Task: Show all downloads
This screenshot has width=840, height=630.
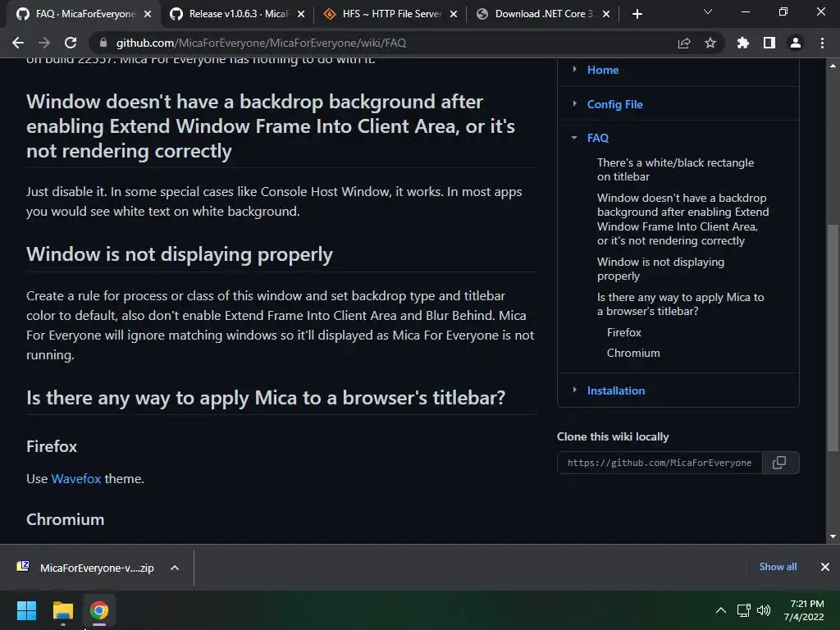Action: [x=778, y=566]
